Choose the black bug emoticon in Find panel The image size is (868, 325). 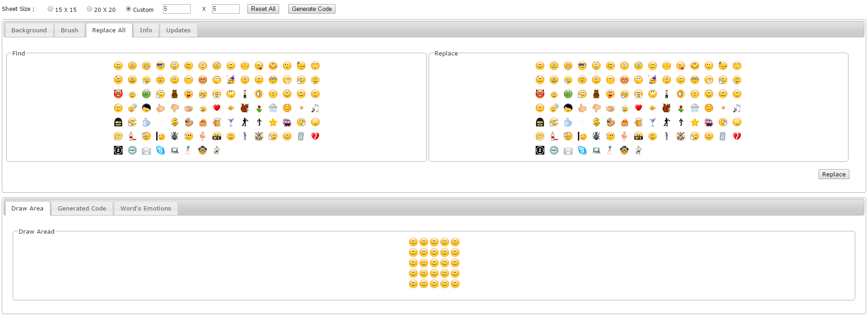(x=174, y=136)
